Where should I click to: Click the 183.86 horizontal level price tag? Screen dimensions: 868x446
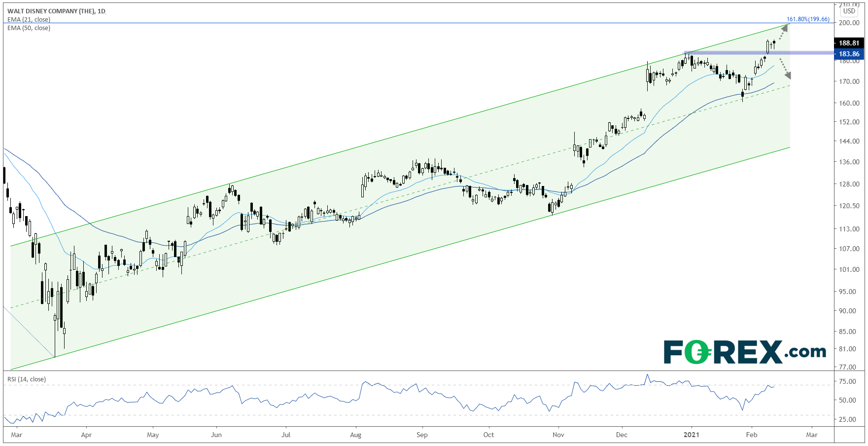click(849, 54)
